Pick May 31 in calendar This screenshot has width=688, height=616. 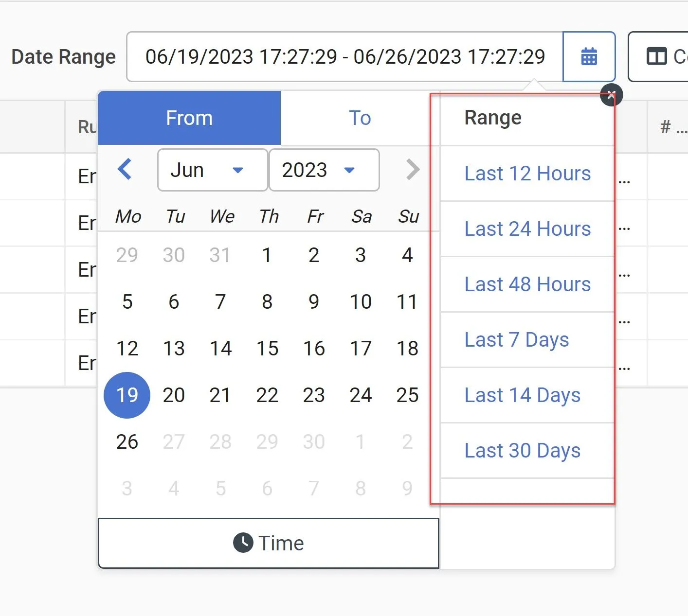point(220,255)
